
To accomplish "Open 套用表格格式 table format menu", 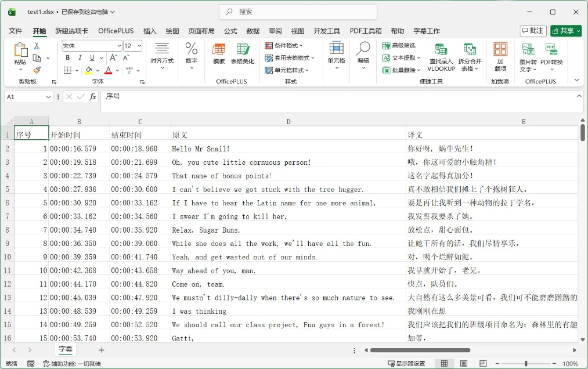I will [x=290, y=58].
